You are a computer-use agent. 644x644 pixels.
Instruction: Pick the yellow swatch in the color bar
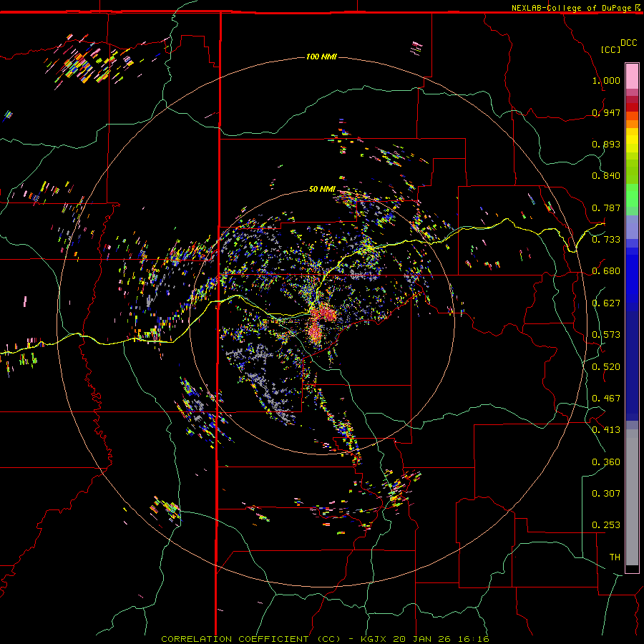tap(632, 141)
